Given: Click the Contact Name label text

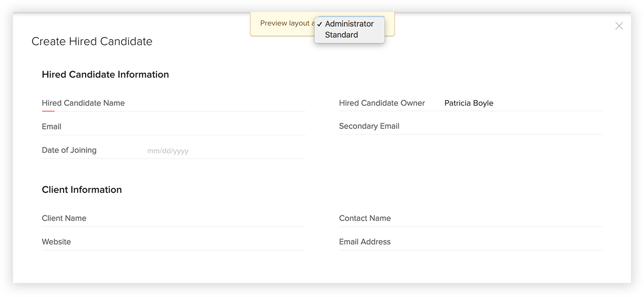Looking at the screenshot, I should (x=365, y=218).
